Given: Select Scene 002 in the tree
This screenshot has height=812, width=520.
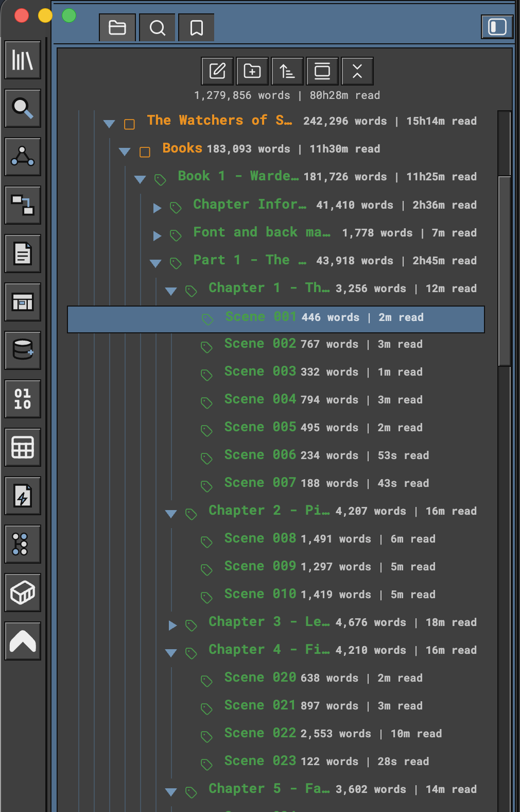Looking at the screenshot, I should (x=260, y=344).
